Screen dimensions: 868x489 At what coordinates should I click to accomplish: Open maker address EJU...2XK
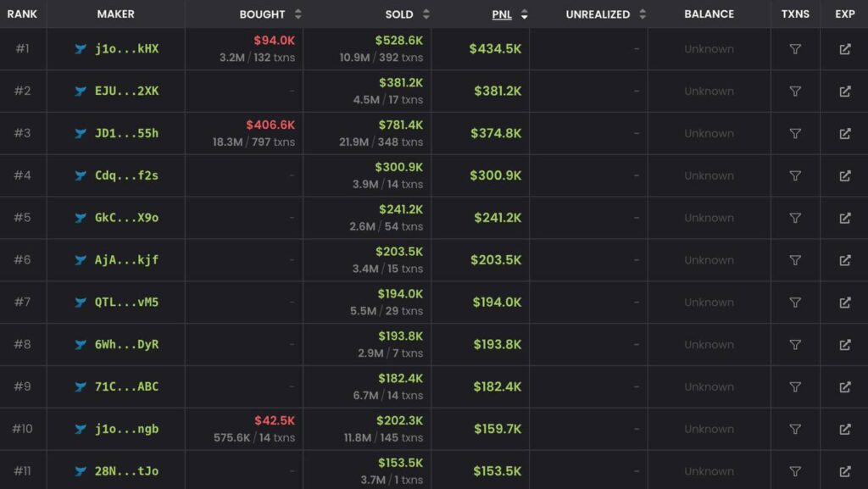click(x=126, y=92)
